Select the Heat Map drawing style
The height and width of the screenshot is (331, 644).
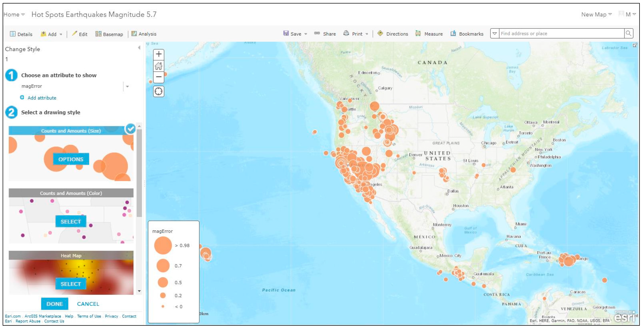(x=71, y=284)
